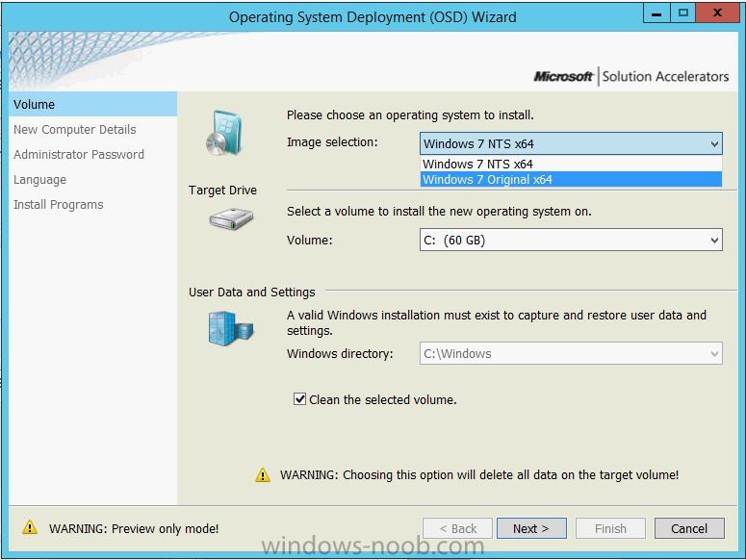746x560 pixels.
Task: Click the User Data buildings icon
Action: point(231,328)
